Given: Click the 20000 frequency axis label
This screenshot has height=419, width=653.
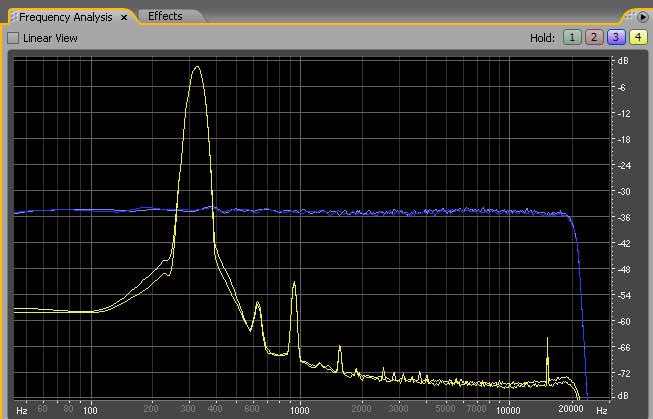Looking at the screenshot, I should (x=571, y=409).
